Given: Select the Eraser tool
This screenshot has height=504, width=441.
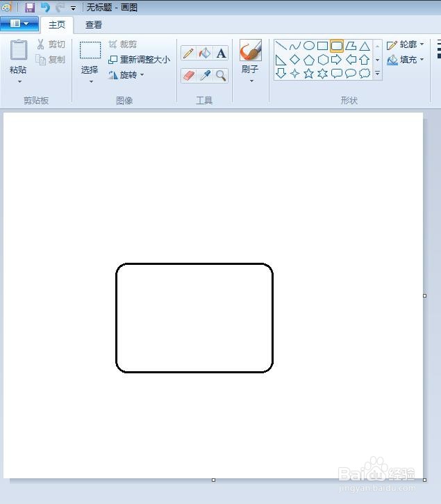Looking at the screenshot, I should [x=188, y=76].
